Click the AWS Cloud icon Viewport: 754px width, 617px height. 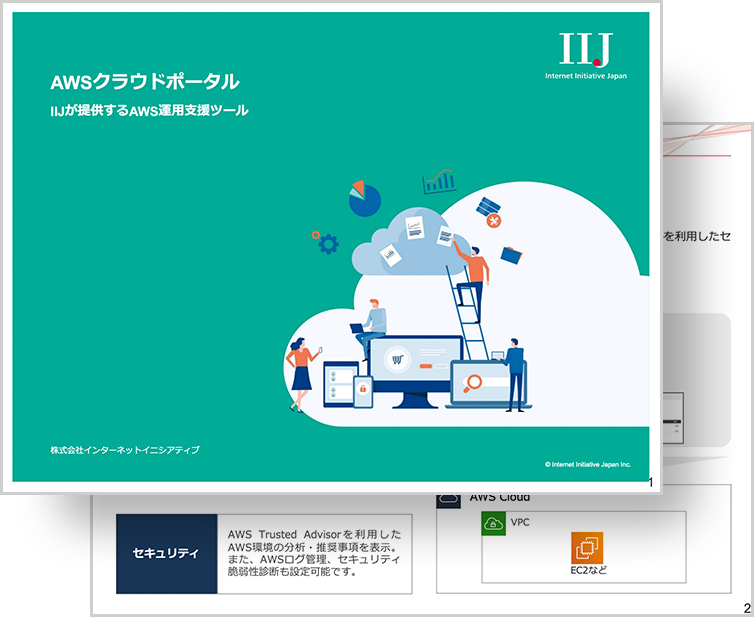tap(448, 498)
